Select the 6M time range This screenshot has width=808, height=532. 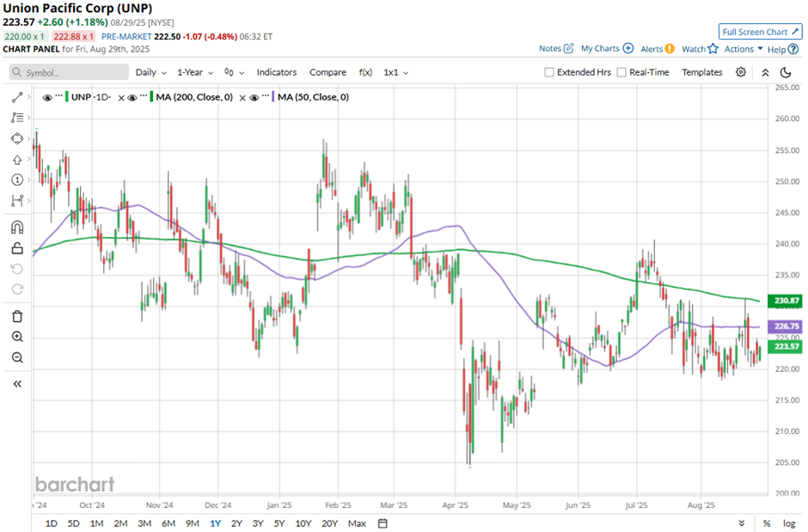tap(168, 523)
